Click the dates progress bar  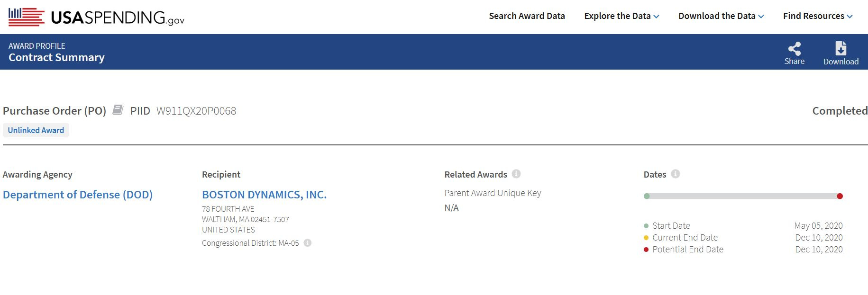pos(743,196)
